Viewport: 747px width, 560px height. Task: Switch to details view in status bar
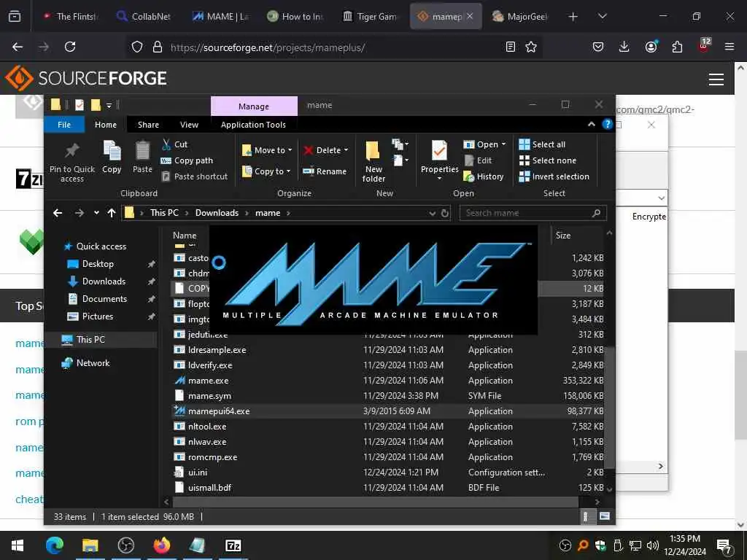(x=586, y=516)
